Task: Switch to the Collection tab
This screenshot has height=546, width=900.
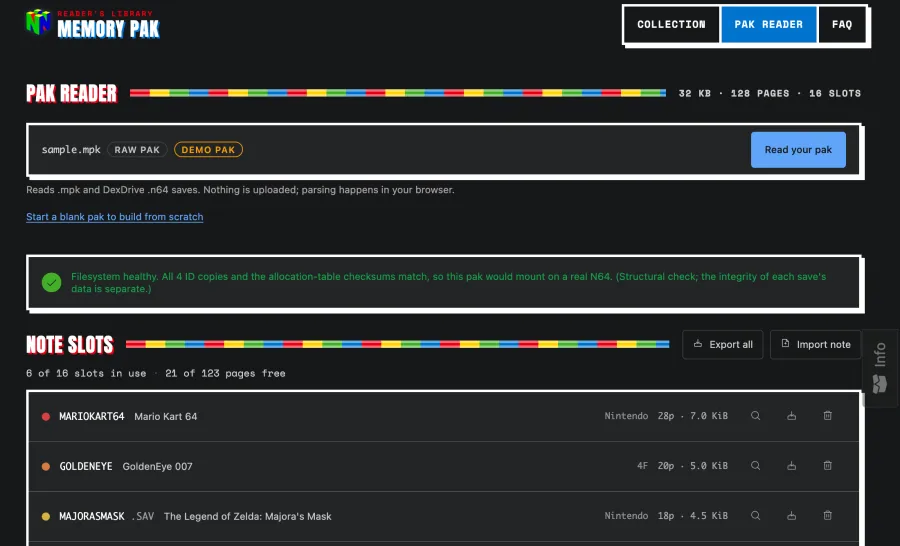Action: (671, 25)
